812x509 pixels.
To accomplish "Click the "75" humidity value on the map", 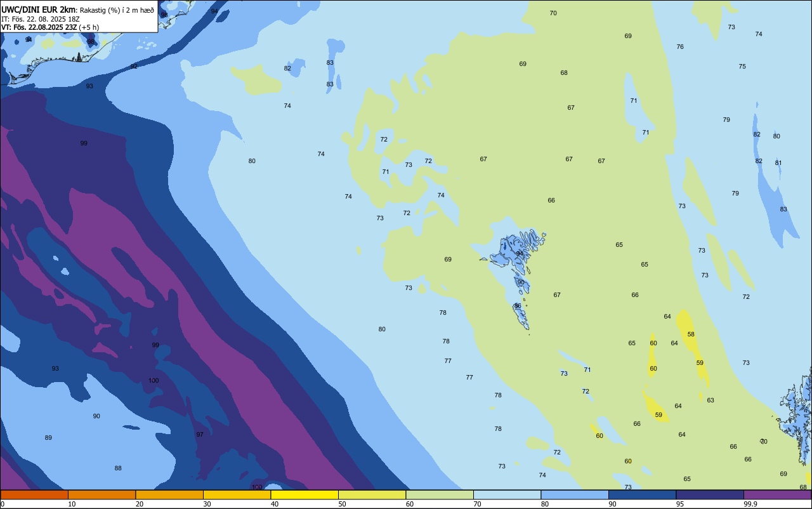I will (742, 67).
